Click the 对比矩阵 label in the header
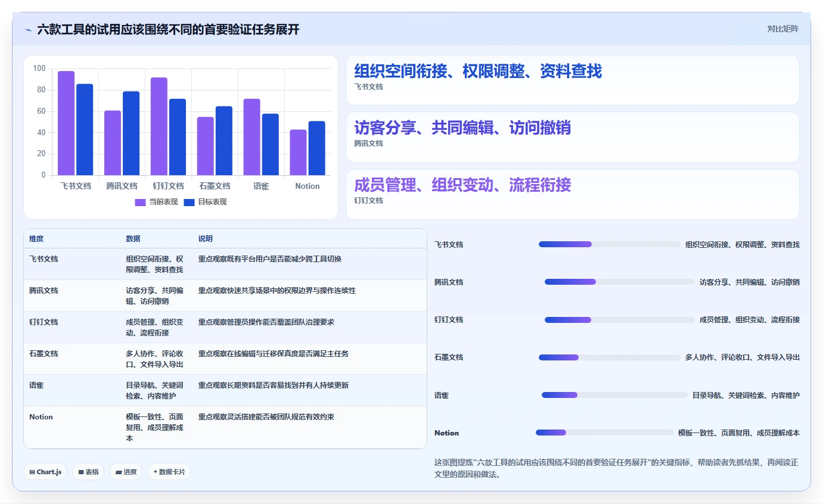This screenshot has width=823, height=504. click(782, 29)
